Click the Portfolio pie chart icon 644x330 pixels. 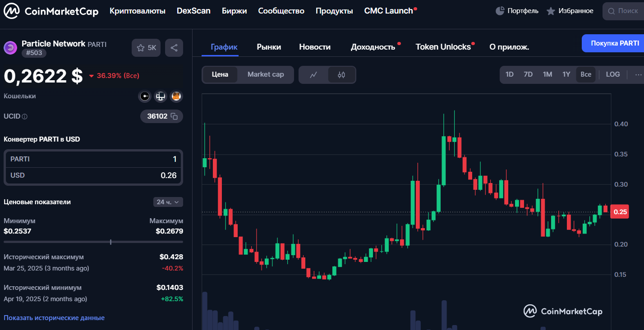point(500,11)
